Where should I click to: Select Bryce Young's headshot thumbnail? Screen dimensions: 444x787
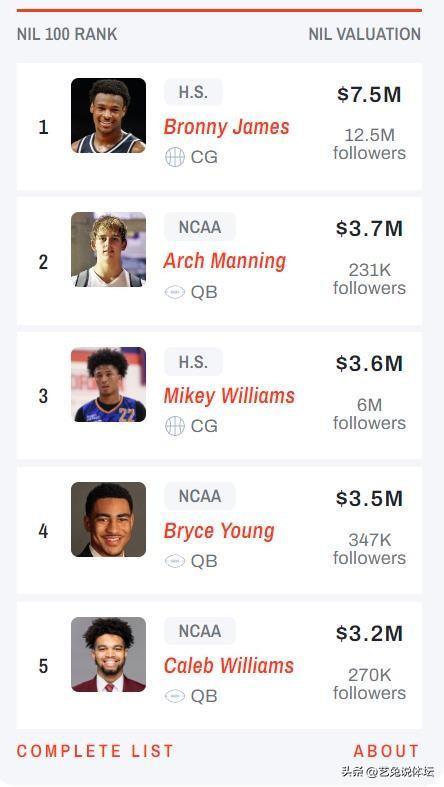pos(108,519)
